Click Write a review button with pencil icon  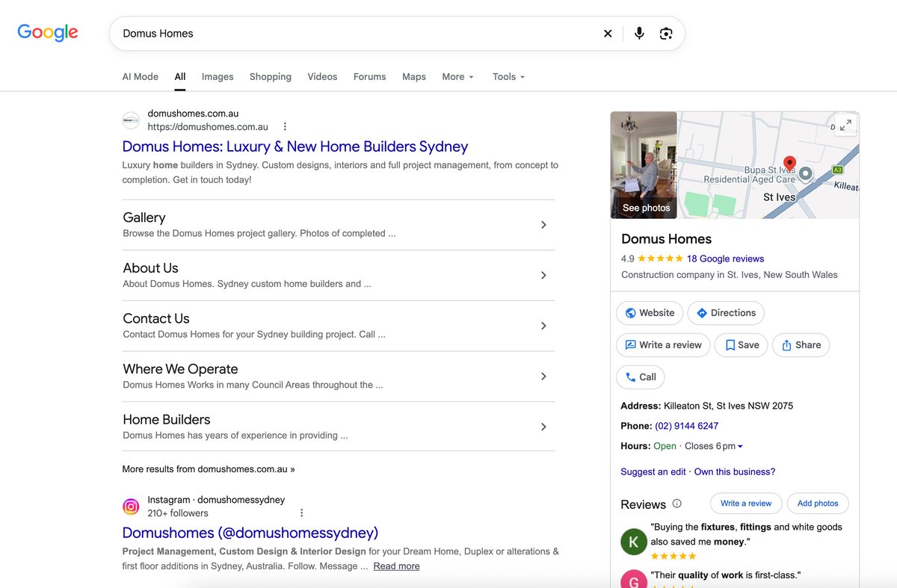coord(663,345)
